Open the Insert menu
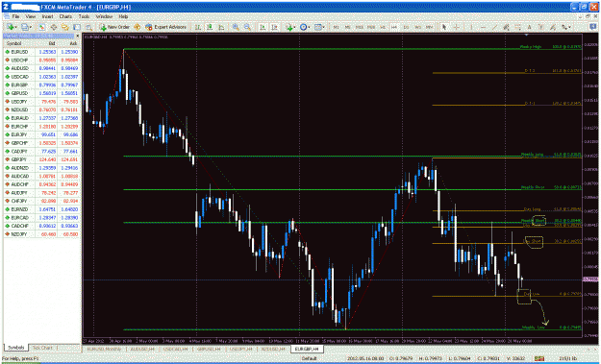601x364 pixels. click(47, 17)
